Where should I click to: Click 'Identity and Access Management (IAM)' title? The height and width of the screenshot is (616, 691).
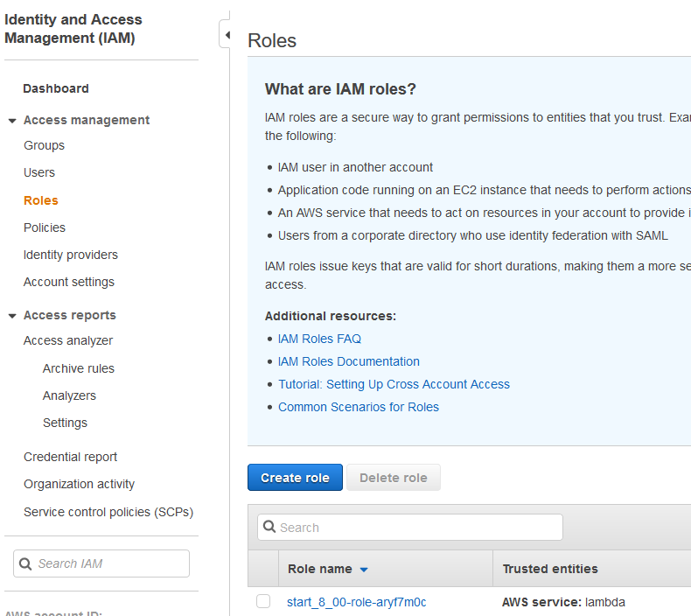73,29
